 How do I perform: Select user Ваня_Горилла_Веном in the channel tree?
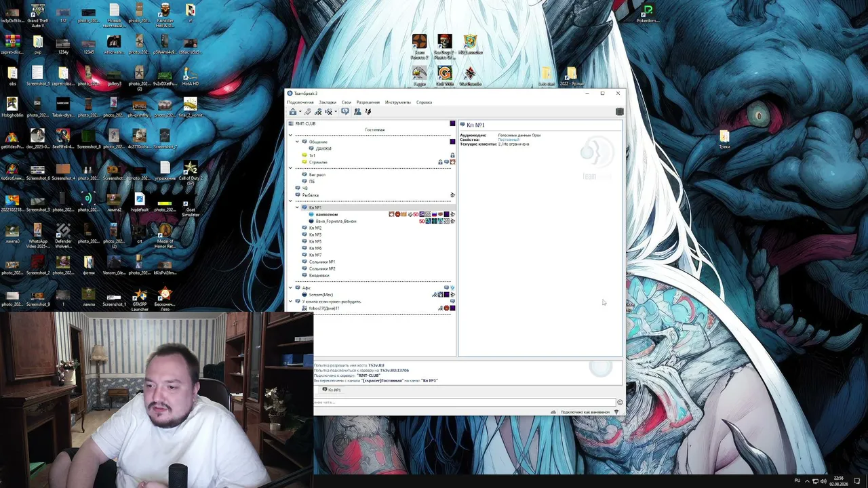336,221
